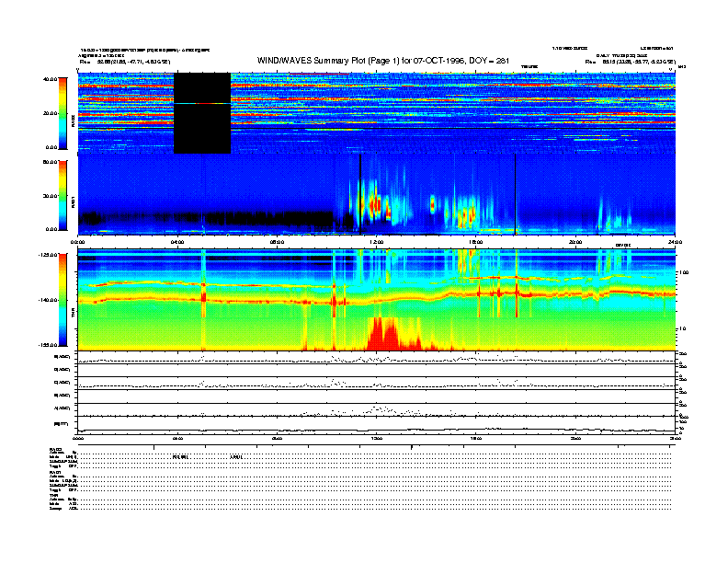728x563 pixels.
Task: Click the 00:00 label under the RAD1 panel
Action: pos(77,242)
